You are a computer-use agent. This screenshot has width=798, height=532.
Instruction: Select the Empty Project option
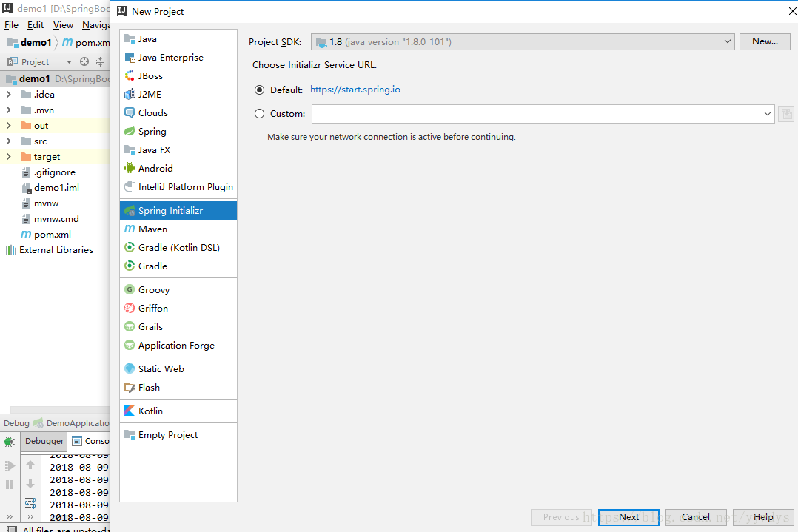coord(167,434)
